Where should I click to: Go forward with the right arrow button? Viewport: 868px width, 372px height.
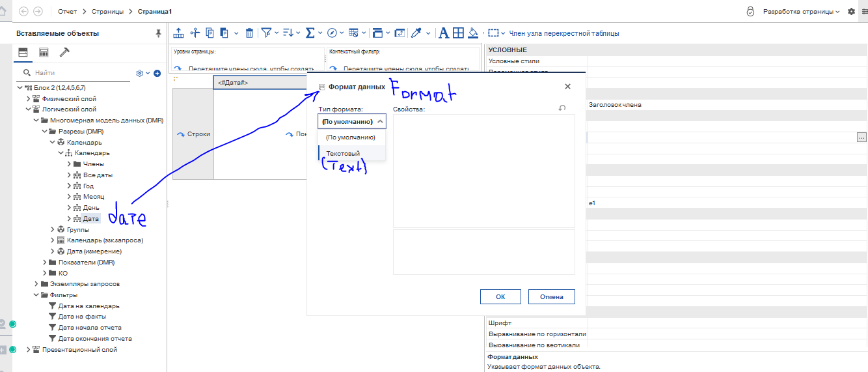point(38,12)
